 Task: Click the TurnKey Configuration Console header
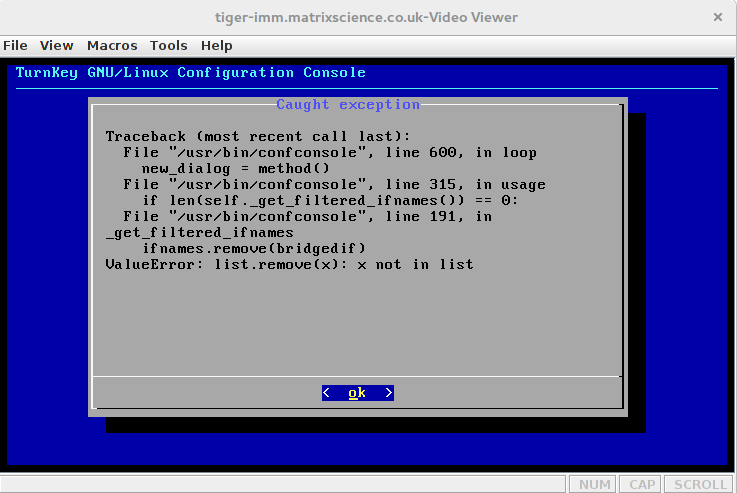coord(191,72)
